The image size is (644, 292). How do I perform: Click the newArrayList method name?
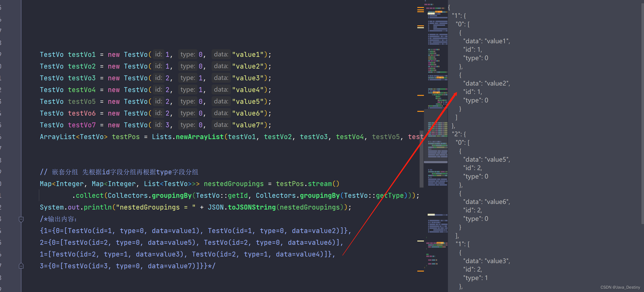(x=200, y=137)
